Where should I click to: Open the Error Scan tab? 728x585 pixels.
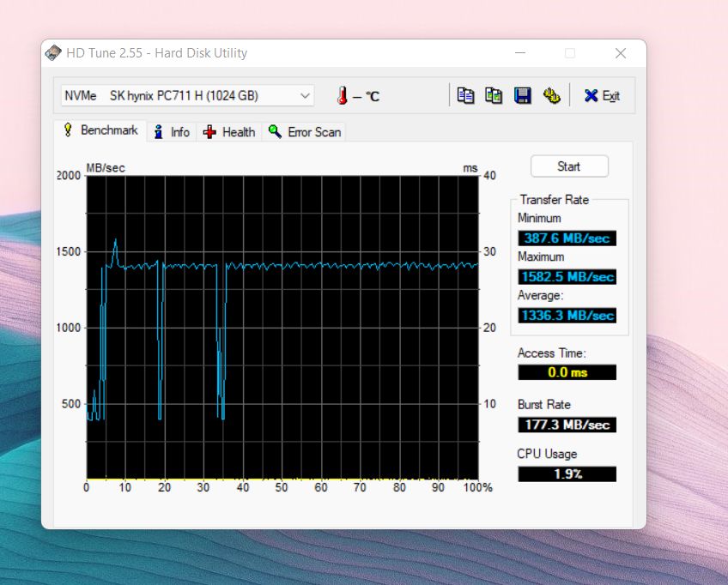[x=304, y=132]
